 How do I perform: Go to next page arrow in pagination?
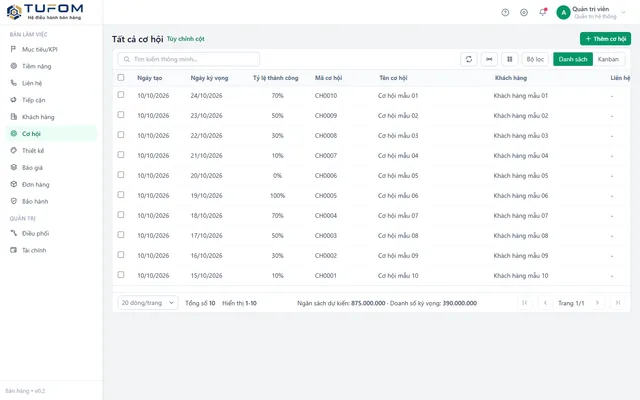[x=597, y=303]
